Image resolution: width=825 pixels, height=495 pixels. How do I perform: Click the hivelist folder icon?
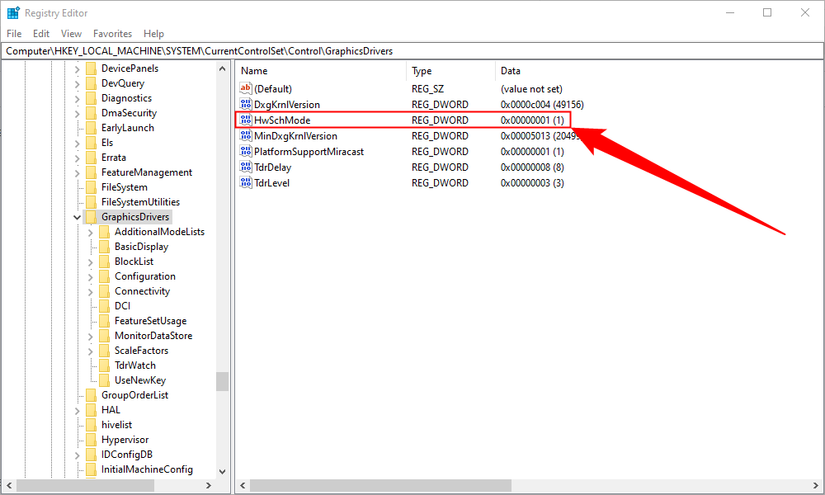point(91,425)
